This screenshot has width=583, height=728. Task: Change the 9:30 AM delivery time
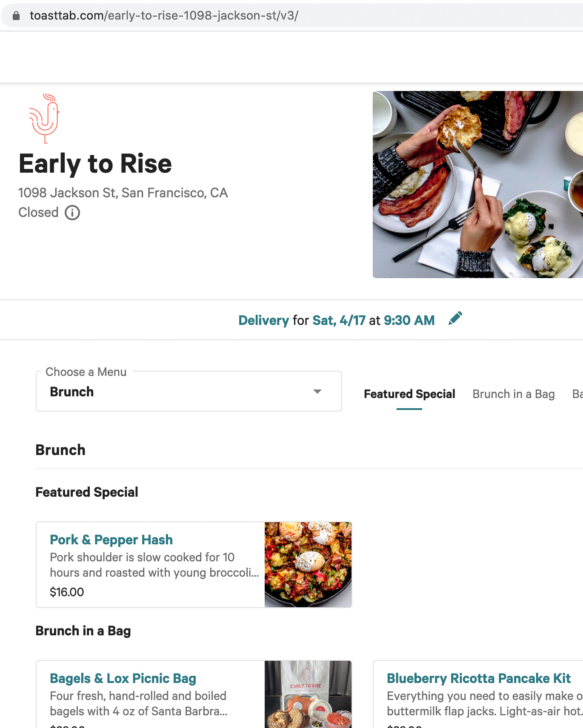coord(409,320)
